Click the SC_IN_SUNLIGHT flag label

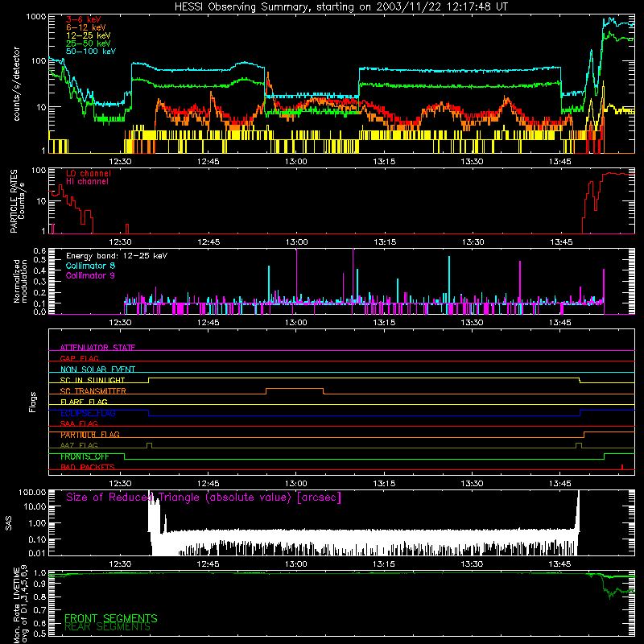(93, 380)
